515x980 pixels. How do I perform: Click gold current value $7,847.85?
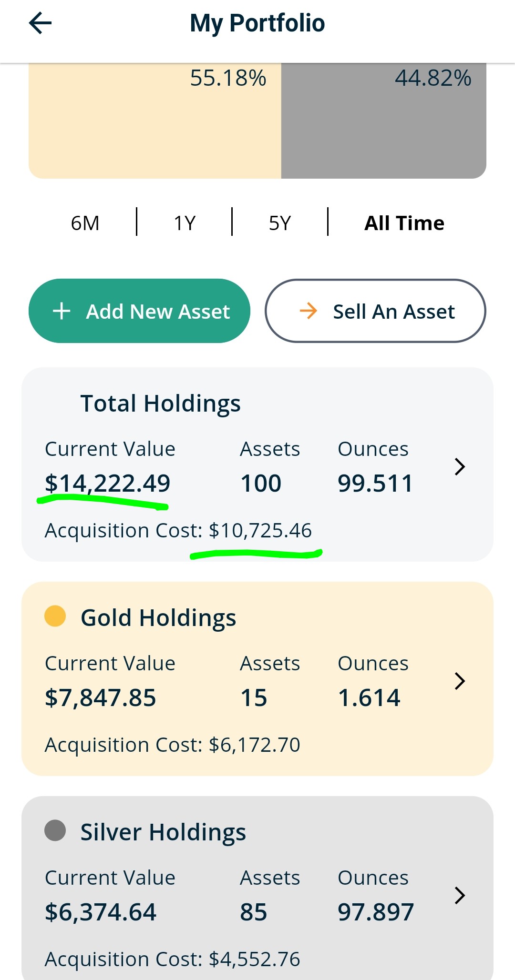coord(100,697)
